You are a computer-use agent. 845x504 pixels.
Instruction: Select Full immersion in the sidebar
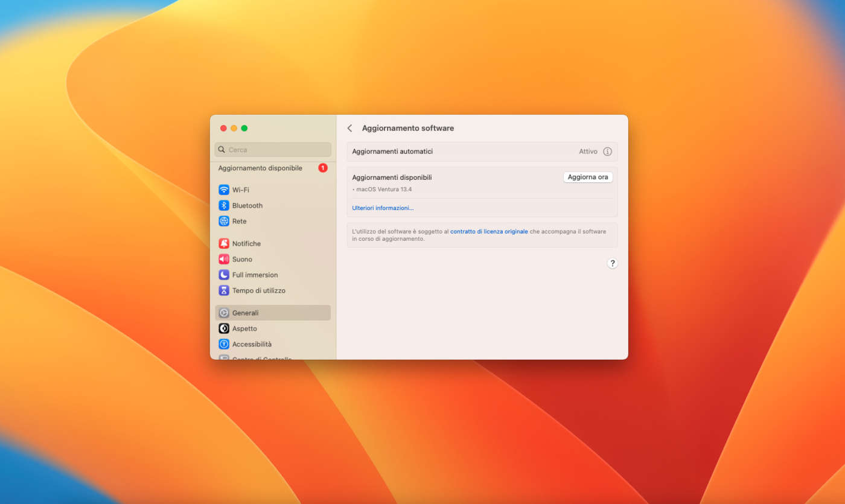point(255,275)
